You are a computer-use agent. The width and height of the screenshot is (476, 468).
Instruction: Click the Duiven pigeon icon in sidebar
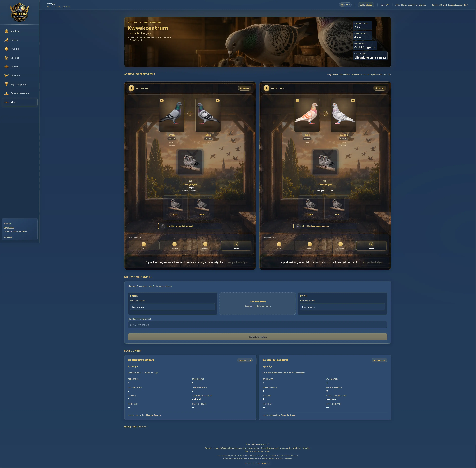coord(6,40)
